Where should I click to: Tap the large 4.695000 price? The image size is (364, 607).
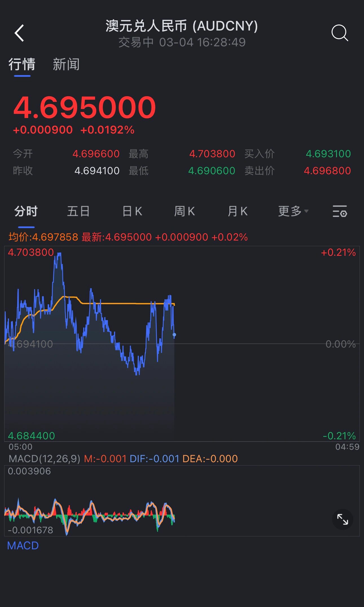tap(85, 108)
